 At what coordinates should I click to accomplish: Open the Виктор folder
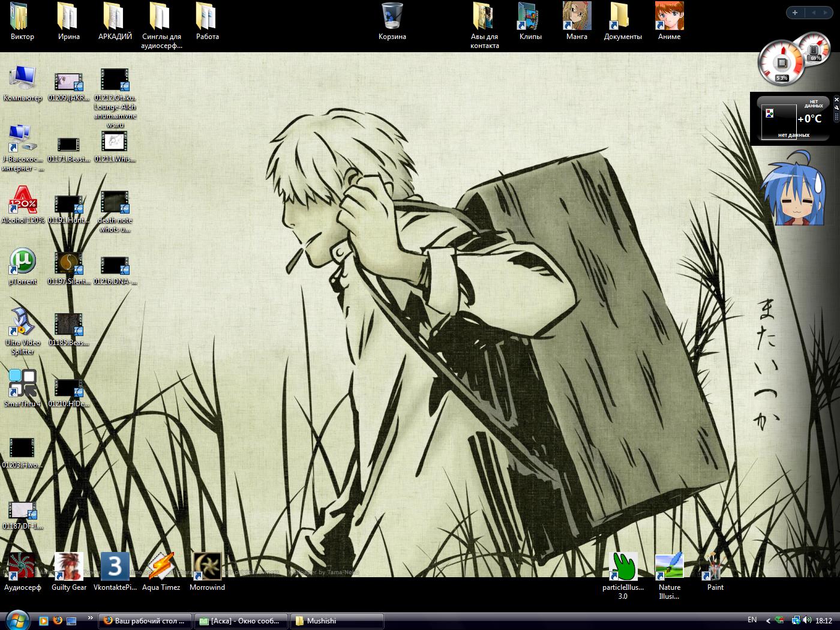(22, 22)
